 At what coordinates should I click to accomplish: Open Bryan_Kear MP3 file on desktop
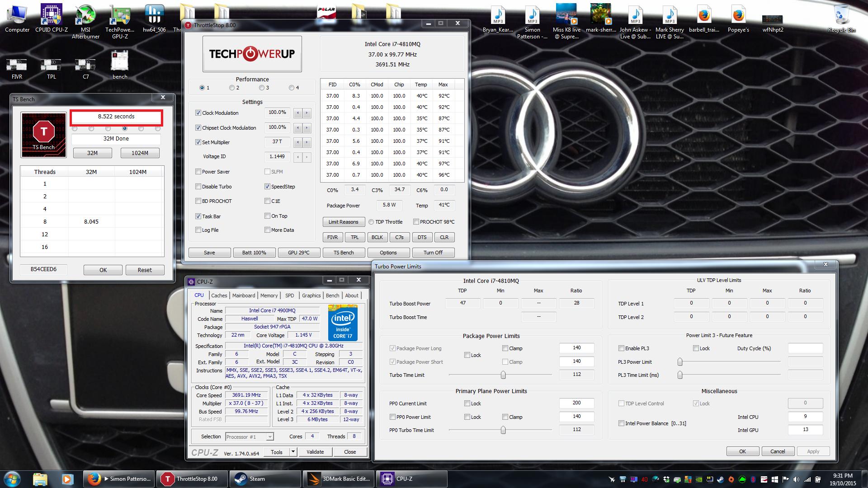(x=498, y=18)
